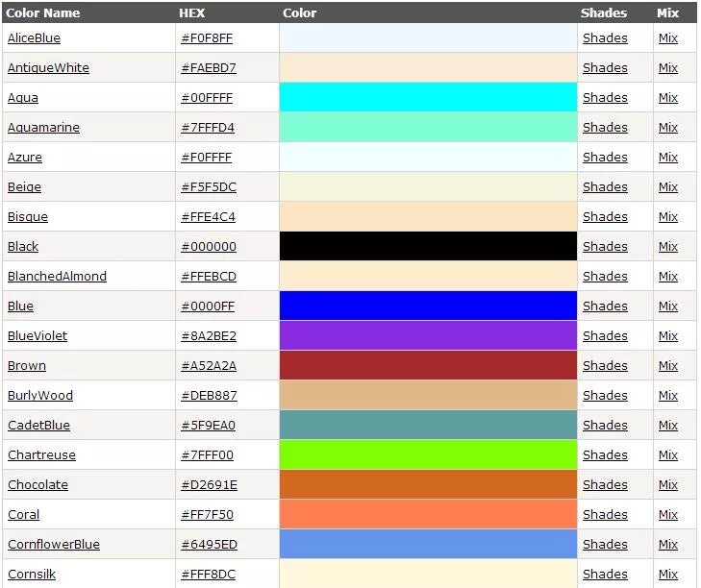Open Mix for Coral
Screen dimensions: 701x588
tap(668, 515)
